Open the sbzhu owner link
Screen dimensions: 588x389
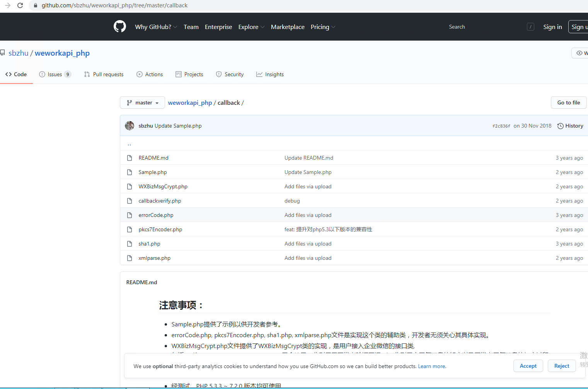[x=19, y=53]
